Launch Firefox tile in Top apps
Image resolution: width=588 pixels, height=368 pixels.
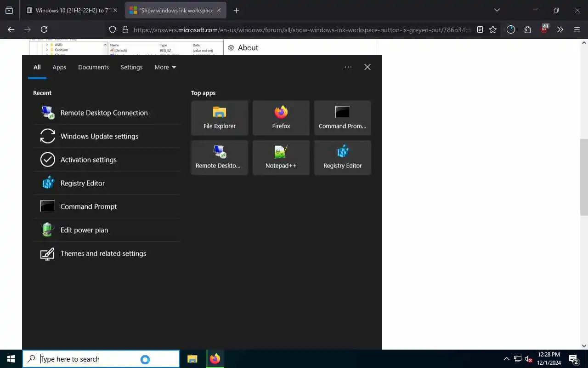pos(281,118)
